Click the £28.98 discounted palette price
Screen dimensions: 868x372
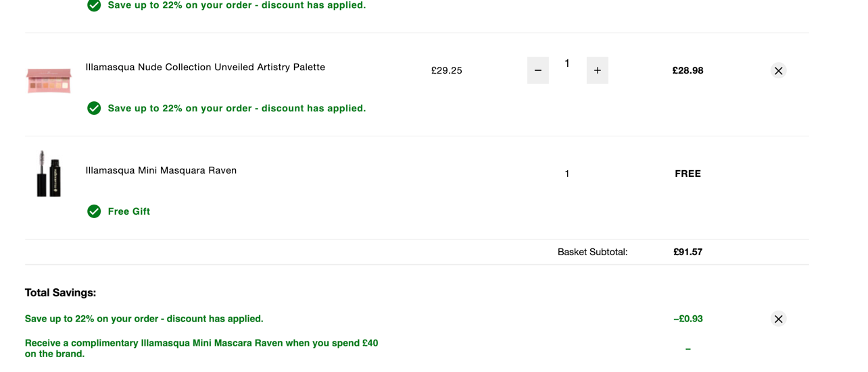point(688,70)
